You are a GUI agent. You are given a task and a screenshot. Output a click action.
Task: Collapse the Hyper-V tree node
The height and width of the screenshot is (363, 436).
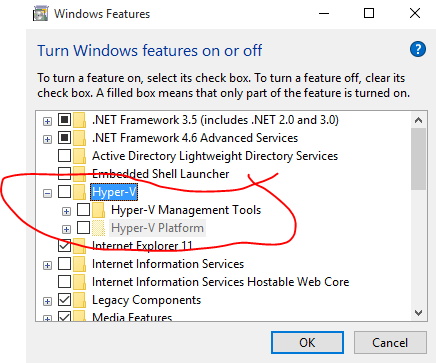[47, 193]
